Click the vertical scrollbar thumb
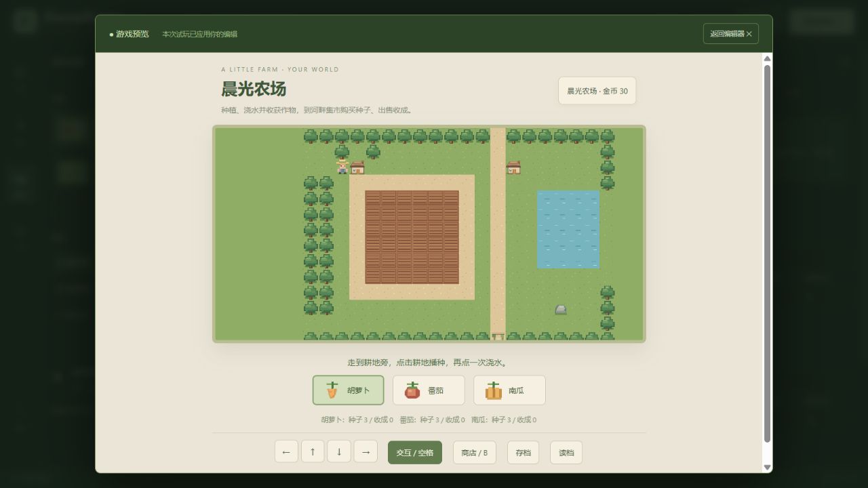This screenshot has height=488, width=868. (767, 254)
